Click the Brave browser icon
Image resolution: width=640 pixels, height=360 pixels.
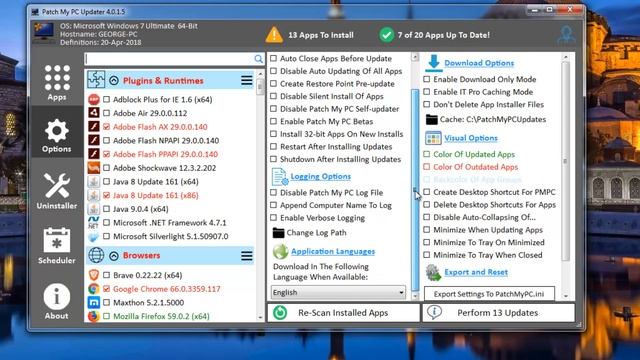(94, 275)
